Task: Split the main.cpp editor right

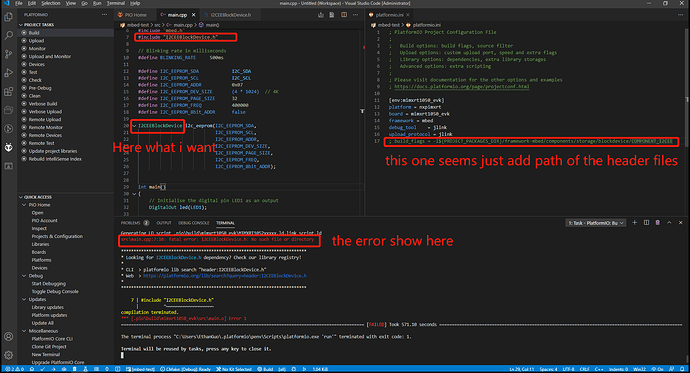Action: click(x=344, y=15)
